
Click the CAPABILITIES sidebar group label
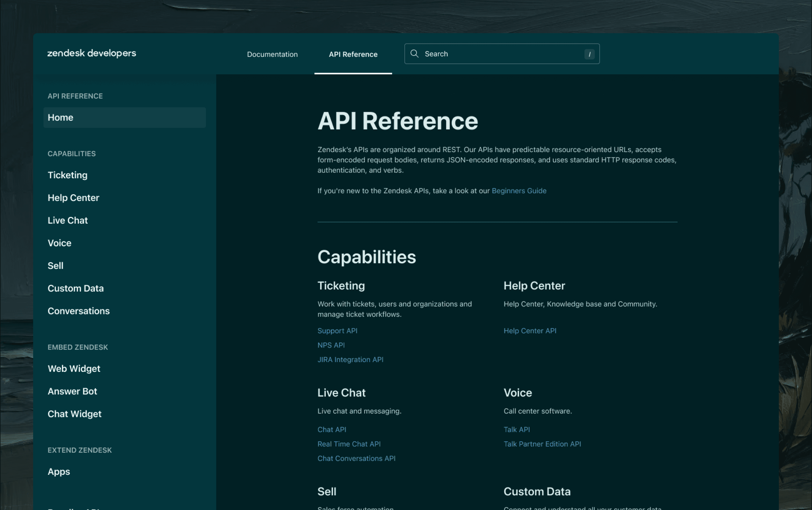71,153
